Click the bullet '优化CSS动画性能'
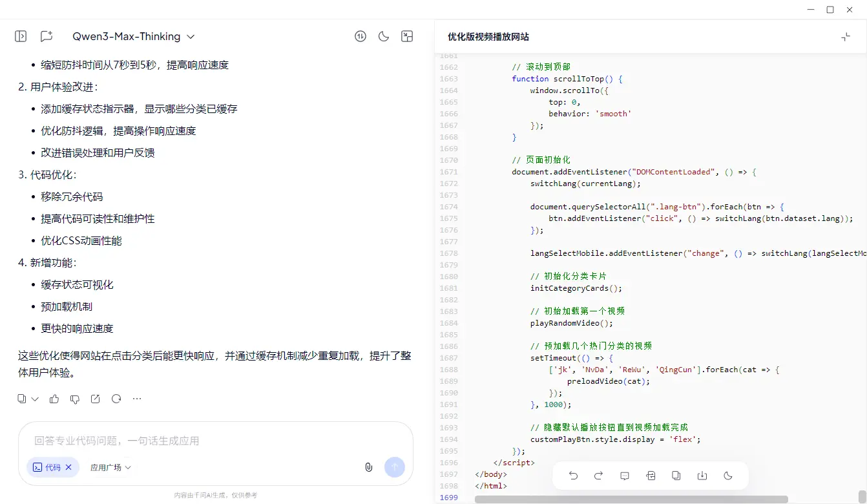 (81, 241)
